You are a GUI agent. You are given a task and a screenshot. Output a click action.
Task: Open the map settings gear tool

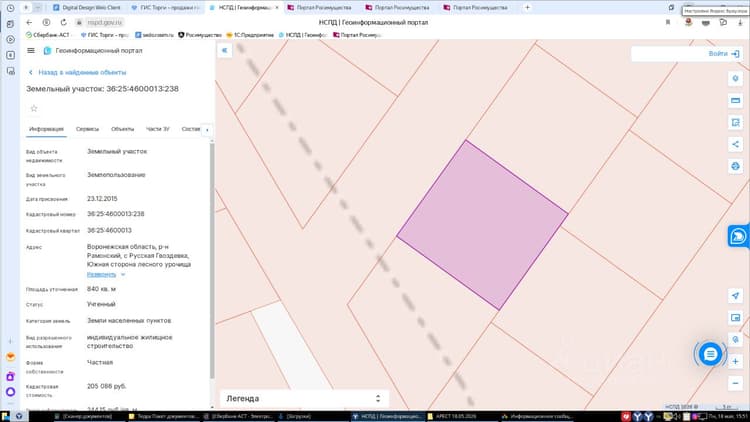coord(735,78)
